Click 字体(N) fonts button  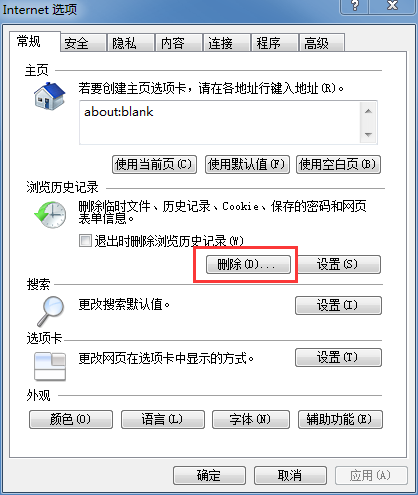point(251,419)
